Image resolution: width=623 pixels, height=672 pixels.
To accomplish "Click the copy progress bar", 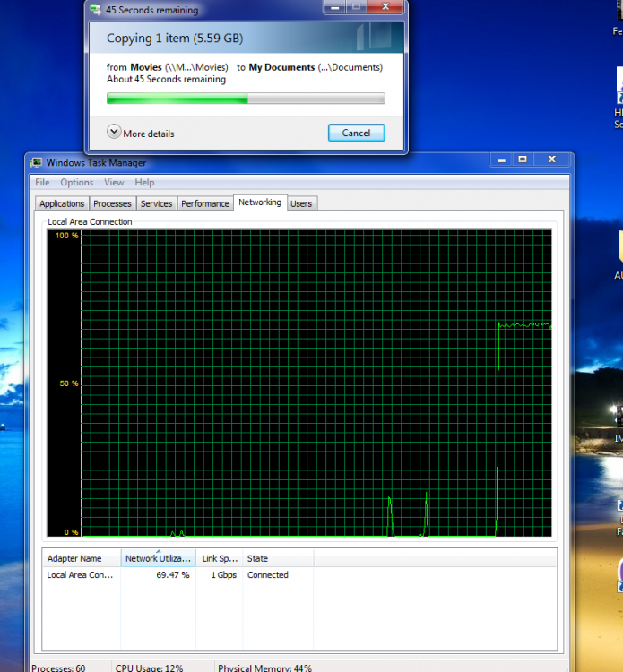I will coord(246,99).
